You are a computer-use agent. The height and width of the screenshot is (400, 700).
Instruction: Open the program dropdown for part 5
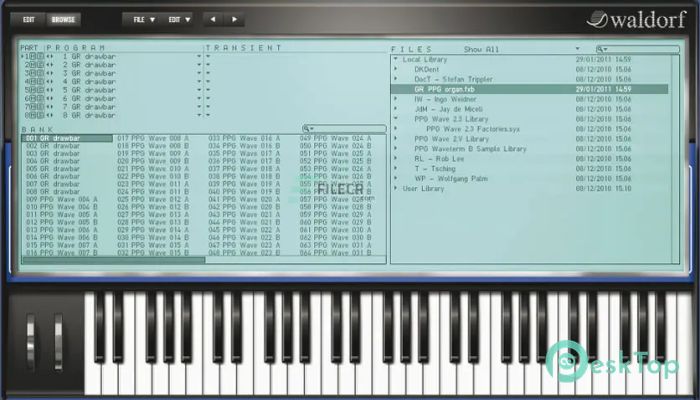pyautogui.click(x=199, y=90)
